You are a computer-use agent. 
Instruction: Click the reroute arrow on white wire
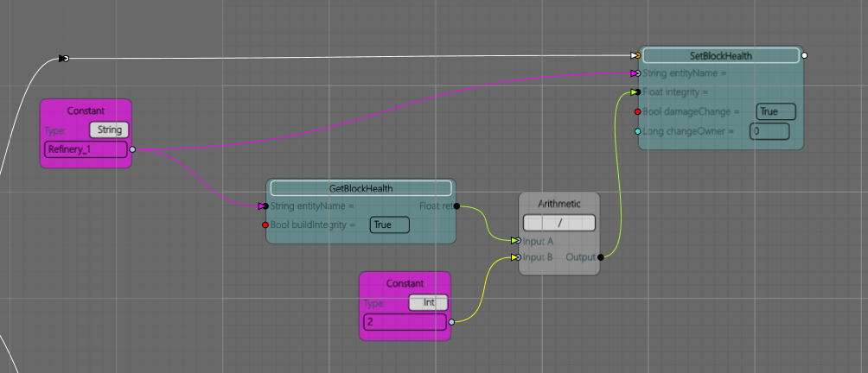tap(64, 58)
